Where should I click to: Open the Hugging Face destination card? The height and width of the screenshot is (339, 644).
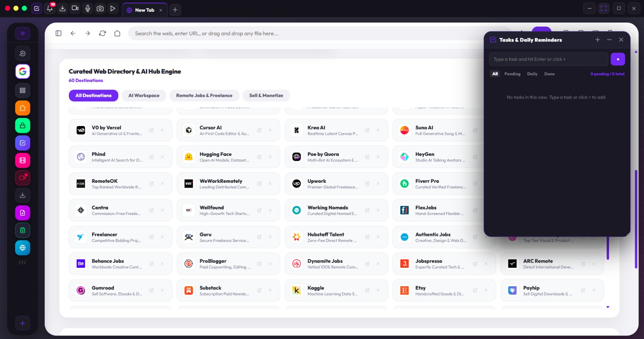228,157
